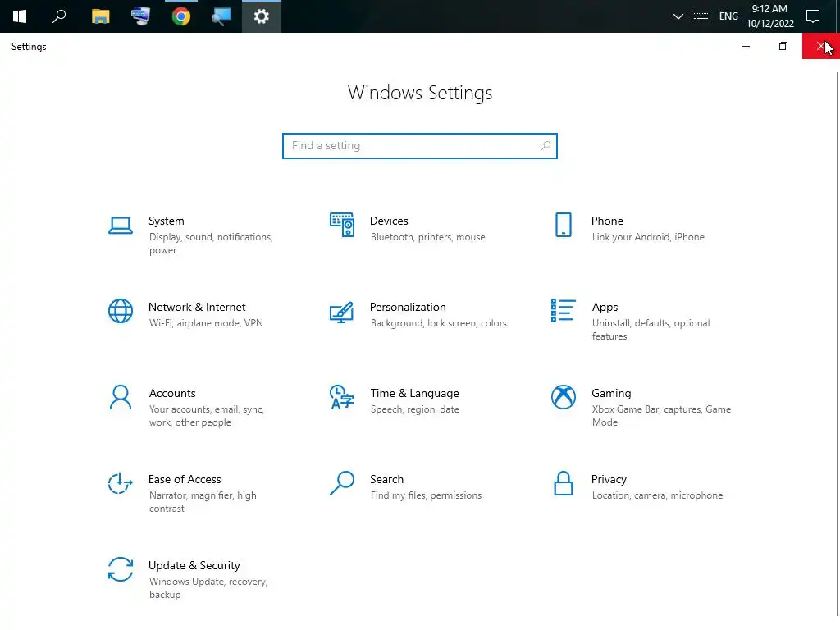
Task: Open the Apps list icon
Action: [563, 311]
